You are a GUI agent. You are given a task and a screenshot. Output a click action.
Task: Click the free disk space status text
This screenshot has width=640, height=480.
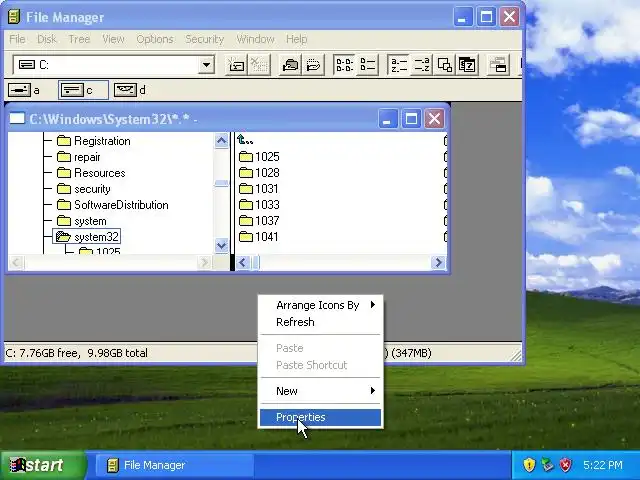pos(77,353)
